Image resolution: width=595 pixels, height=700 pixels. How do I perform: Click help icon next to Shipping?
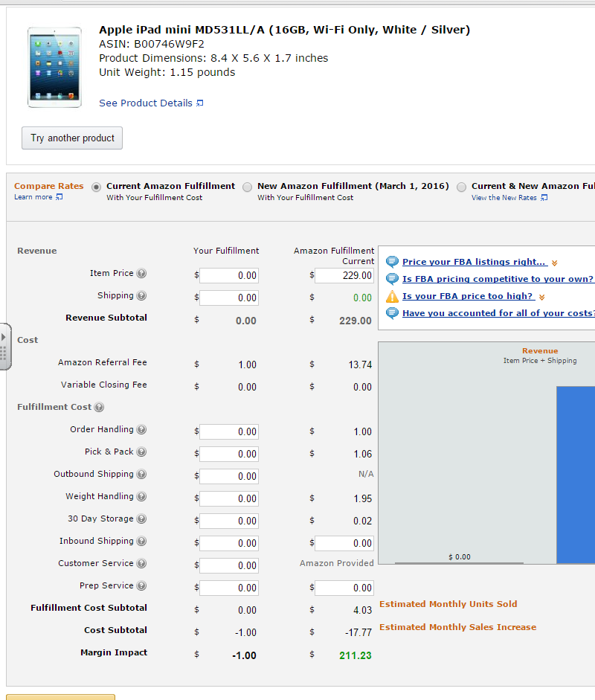[x=141, y=295]
